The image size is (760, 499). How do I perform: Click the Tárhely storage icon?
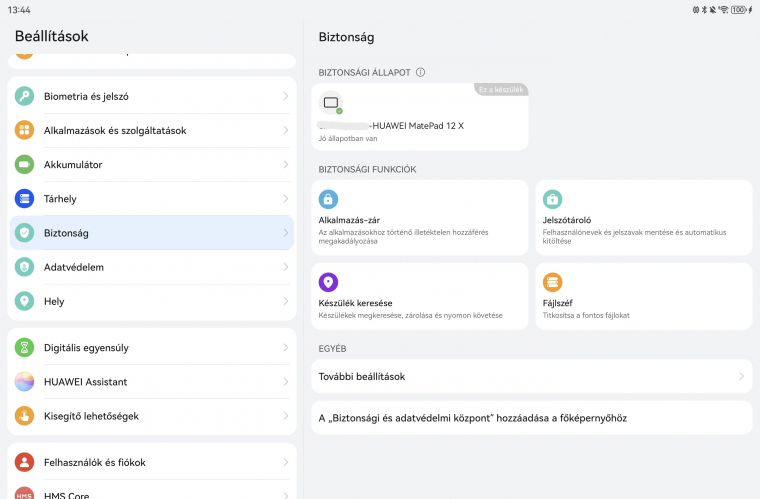point(25,199)
